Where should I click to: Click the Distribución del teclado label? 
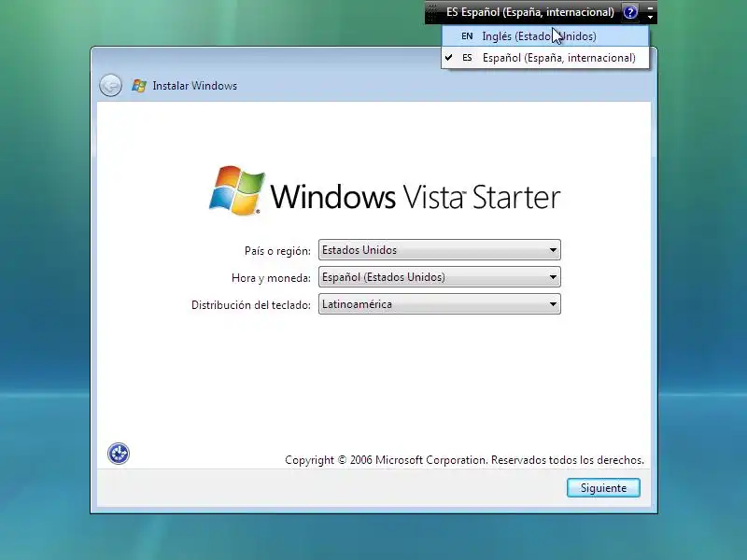251,305
